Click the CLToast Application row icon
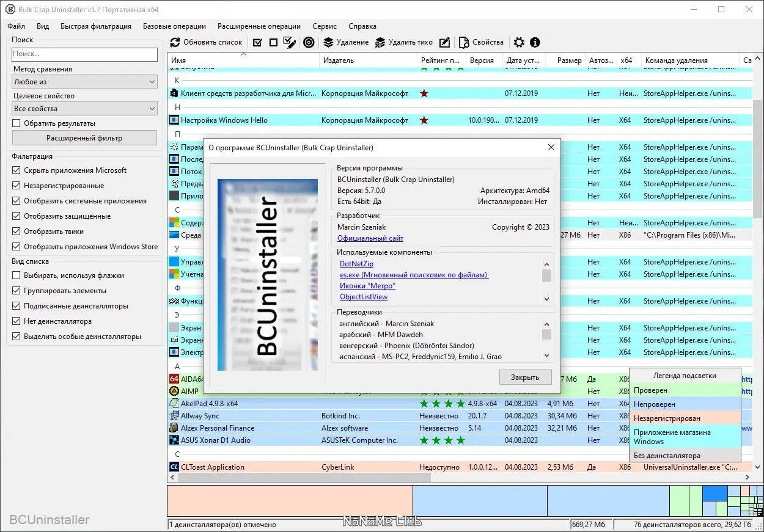The image size is (764, 532). pos(174,467)
